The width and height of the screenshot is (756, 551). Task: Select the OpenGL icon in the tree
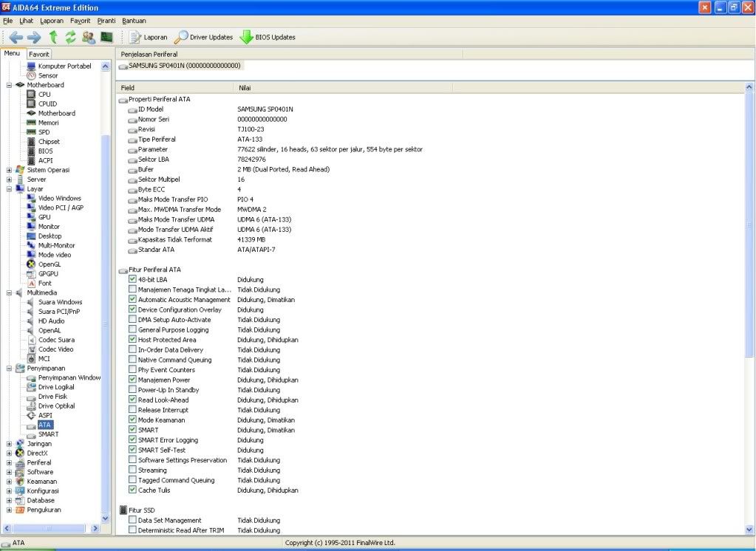coord(31,264)
